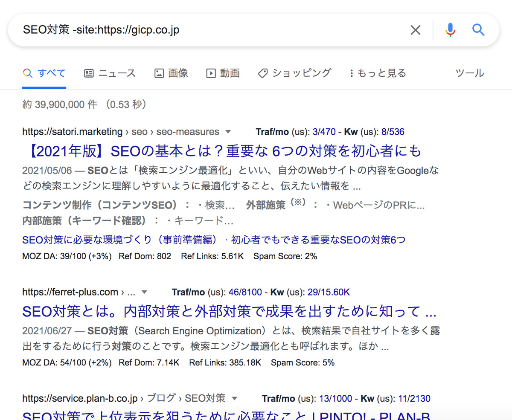Open the 【2021年版】SEOの基本とは result title

click(x=222, y=151)
